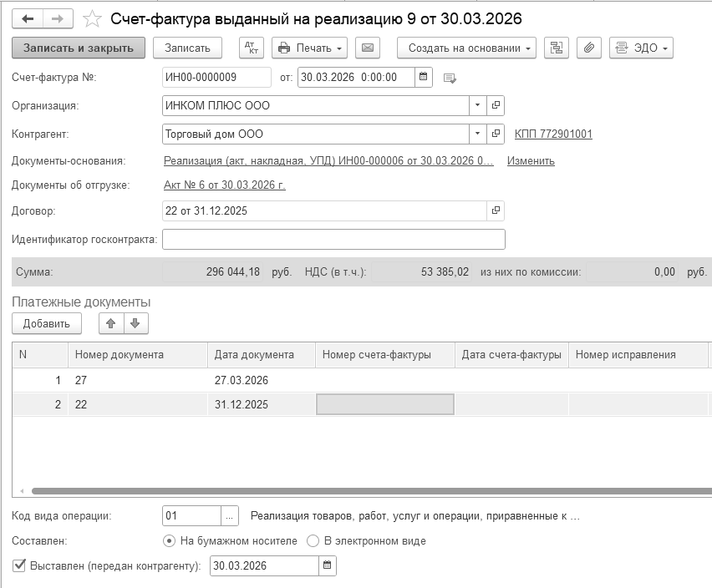The width and height of the screenshot is (712, 588).
Task: Open the Организация record with its open icon
Action: coord(496,105)
